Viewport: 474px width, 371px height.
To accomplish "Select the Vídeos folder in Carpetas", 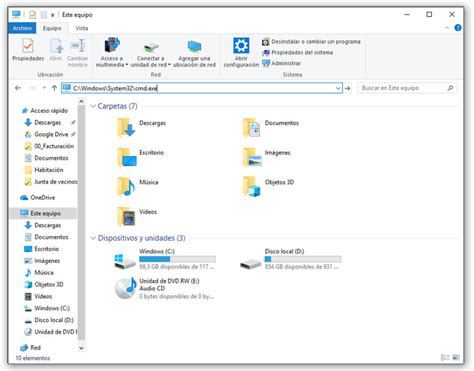I will 137,216.
